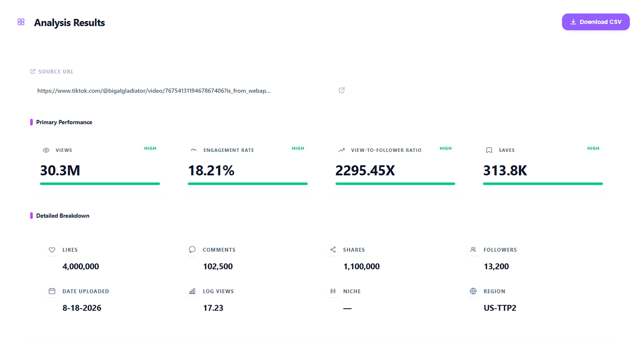Click the Region globe icon
This screenshot has height=343, width=644.
pyautogui.click(x=473, y=291)
